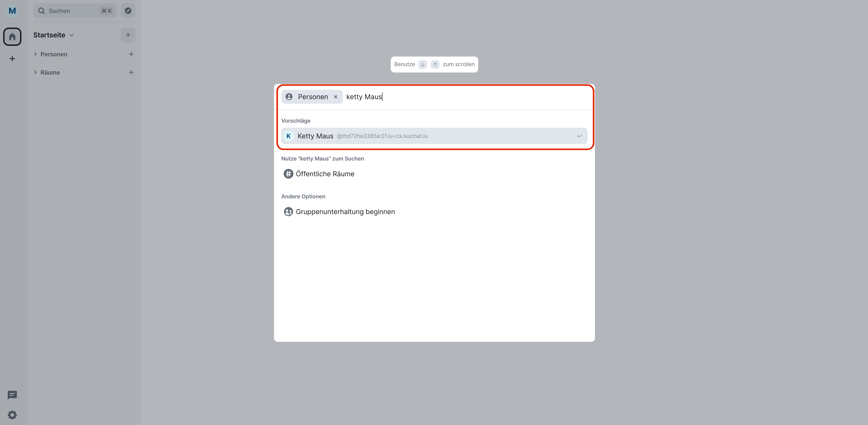The height and width of the screenshot is (425, 868).
Task: Click the Personen filter label
Action: (x=312, y=97)
